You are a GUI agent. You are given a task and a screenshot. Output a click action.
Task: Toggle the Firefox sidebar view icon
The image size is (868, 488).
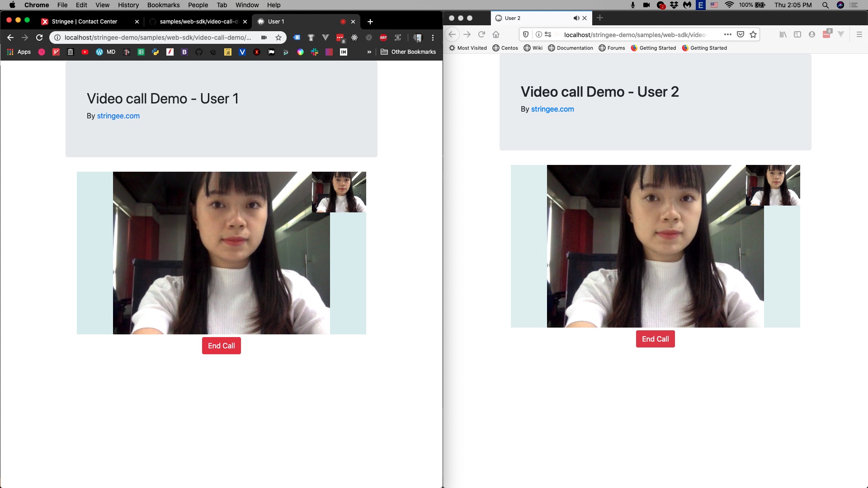(x=797, y=34)
